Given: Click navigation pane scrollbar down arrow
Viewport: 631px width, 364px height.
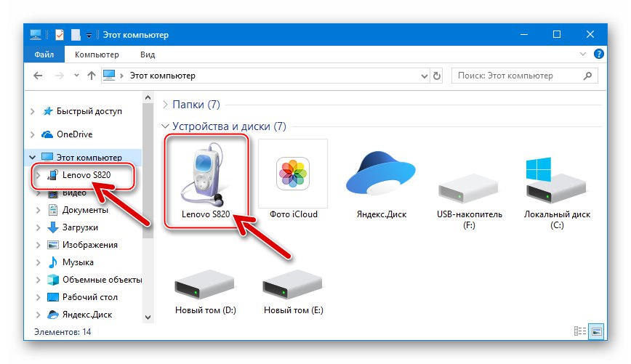Looking at the screenshot, I should point(148,318).
